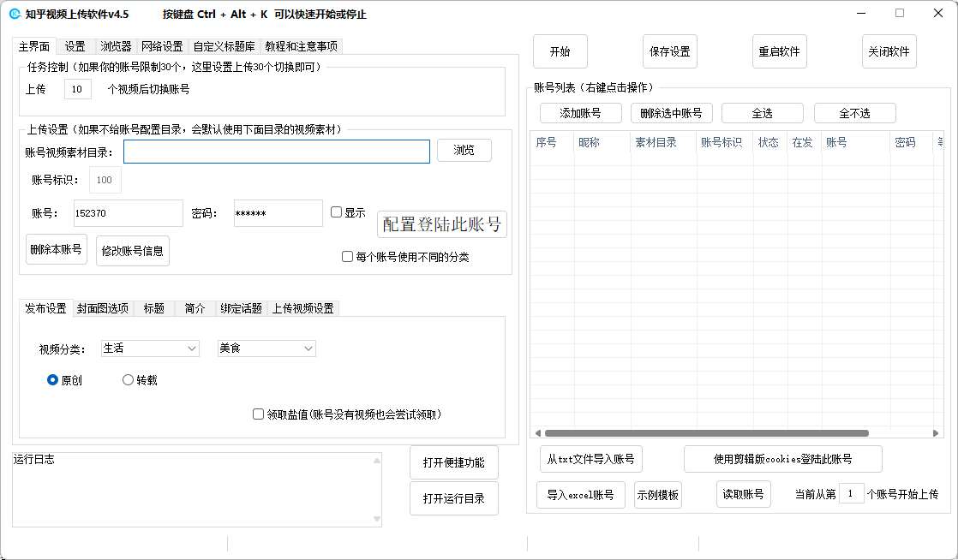Image resolution: width=958 pixels, height=560 pixels.
Task: Click the 序号 column header
Action: tap(553, 142)
